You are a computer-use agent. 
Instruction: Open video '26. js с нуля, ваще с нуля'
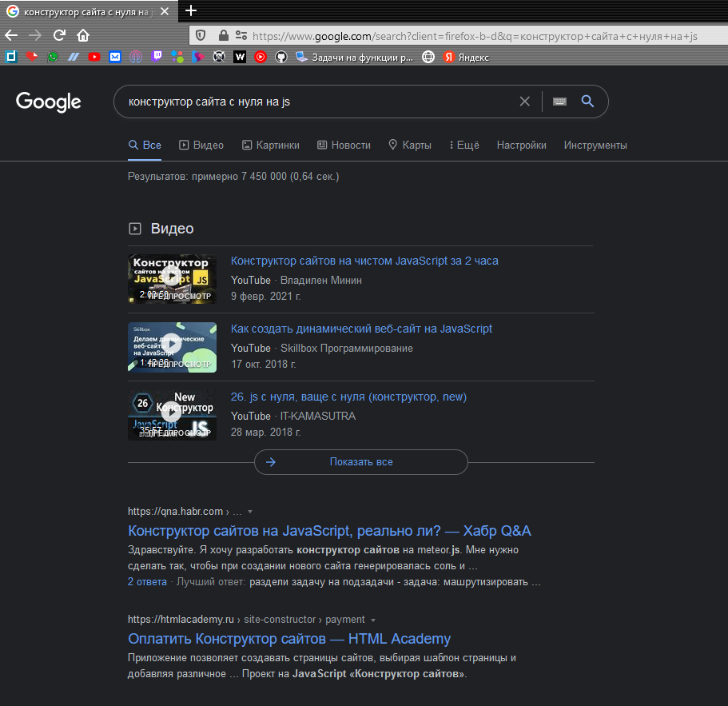point(348,397)
